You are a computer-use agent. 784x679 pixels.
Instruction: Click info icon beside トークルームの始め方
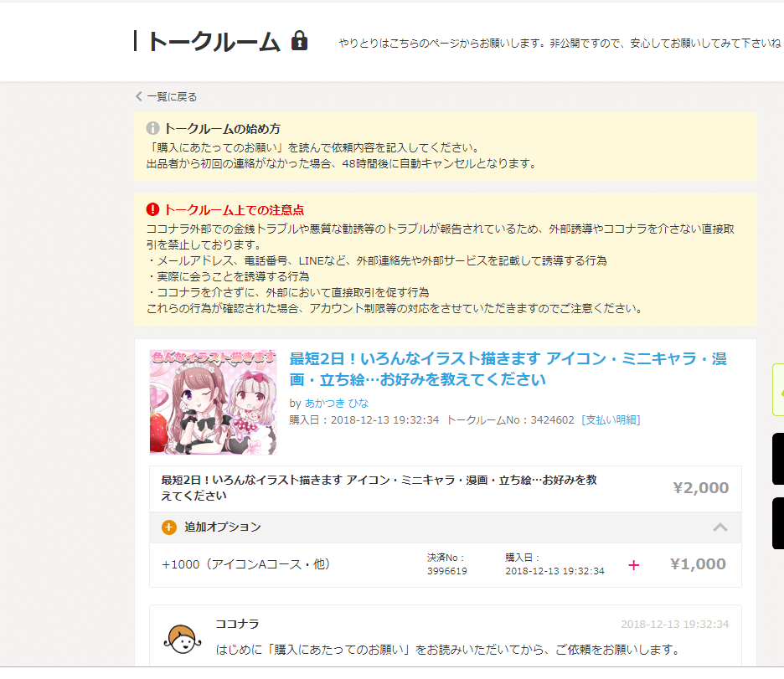coord(152,128)
